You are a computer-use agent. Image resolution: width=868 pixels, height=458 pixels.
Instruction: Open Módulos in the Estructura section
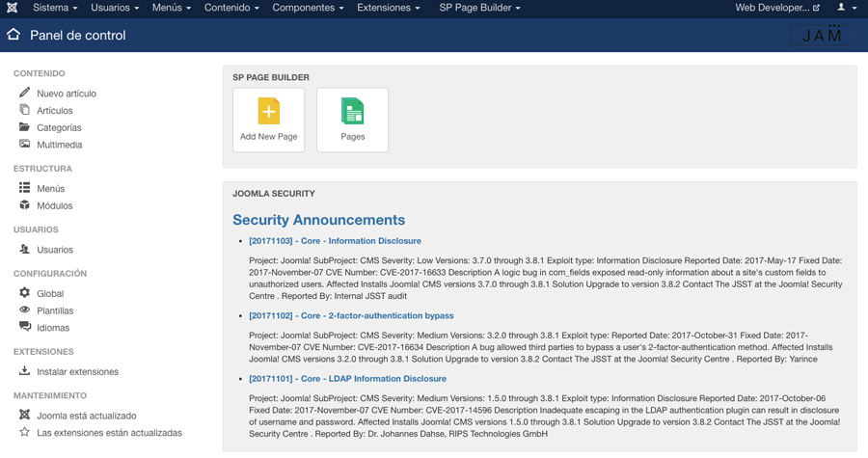click(55, 205)
